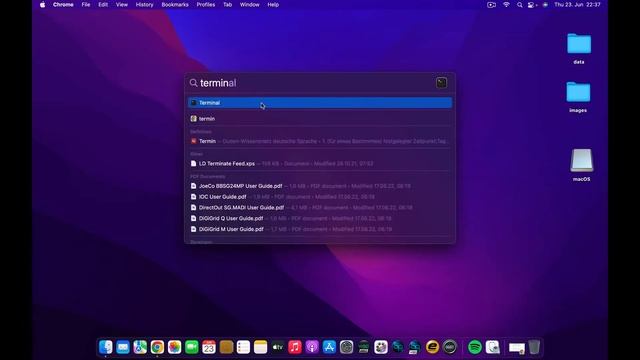The width and height of the screenshot is (640, 360).
Task: Open the Trash in the Dock
Action: pyautogui.click(x=534, y=347)
